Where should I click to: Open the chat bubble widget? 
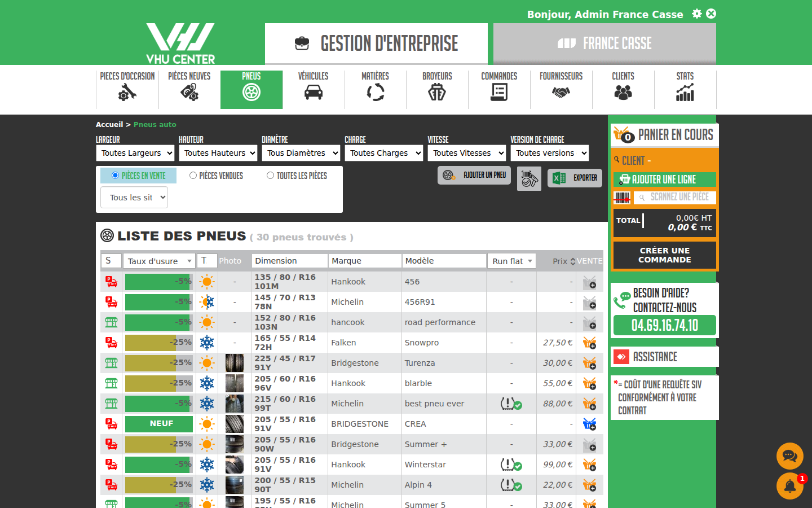(x=790, y=456)
